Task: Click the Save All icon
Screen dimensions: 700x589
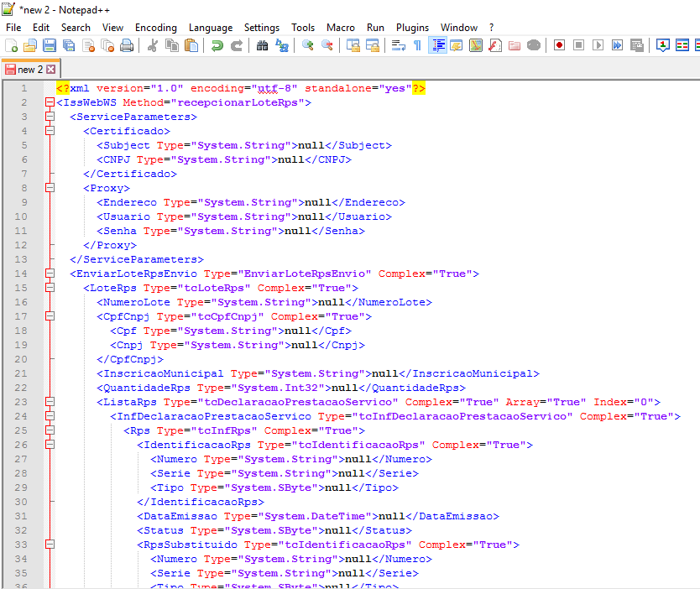Action: pos(69,45)
